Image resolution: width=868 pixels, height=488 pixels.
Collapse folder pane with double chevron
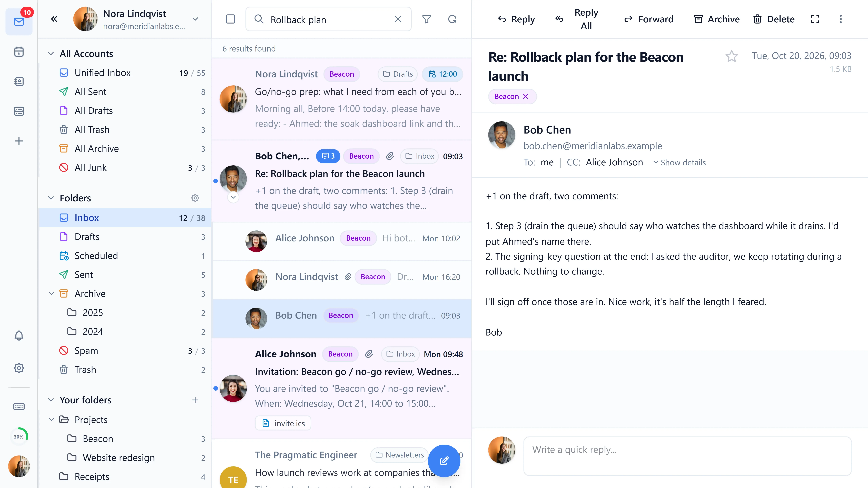(x=54, y=19)
